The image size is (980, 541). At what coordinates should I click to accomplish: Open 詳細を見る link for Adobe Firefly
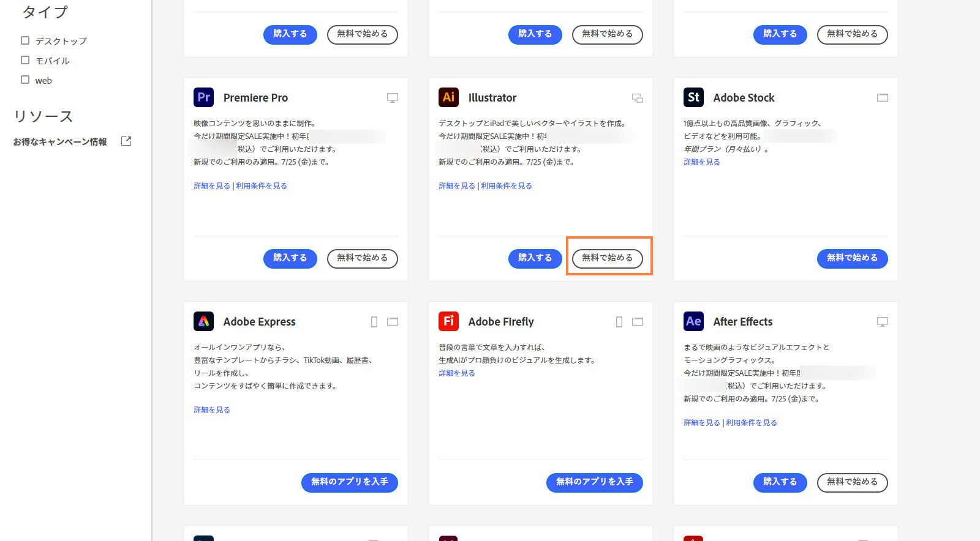click(x=457, y=373)
